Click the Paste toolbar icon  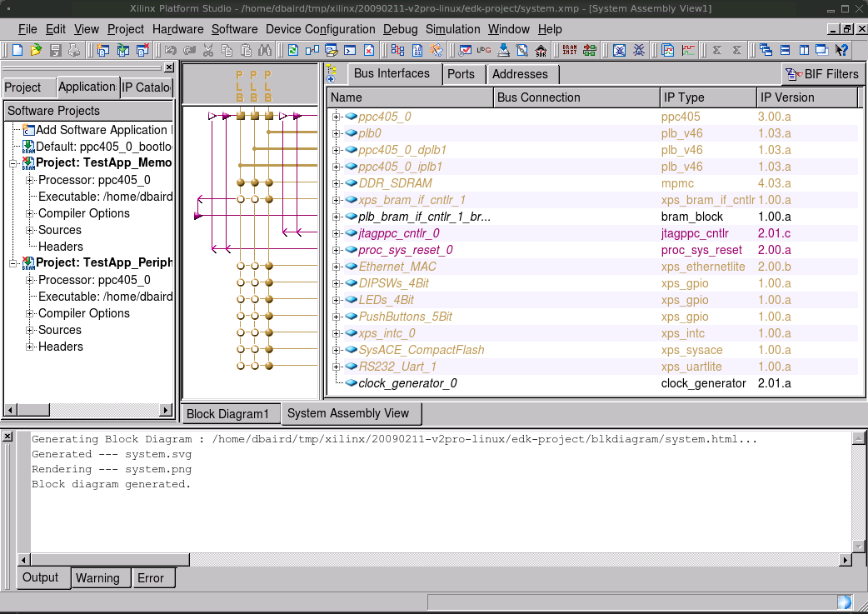(246, 50)
